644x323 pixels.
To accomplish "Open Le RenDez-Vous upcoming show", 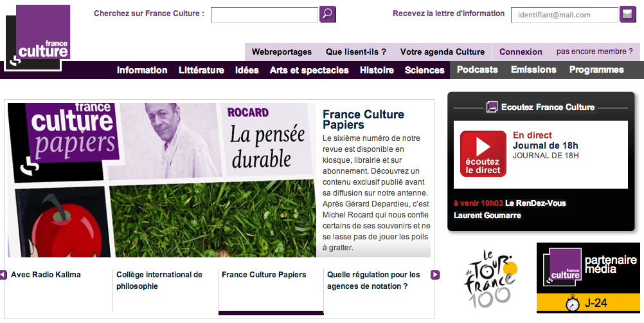I will pos(535,203).
